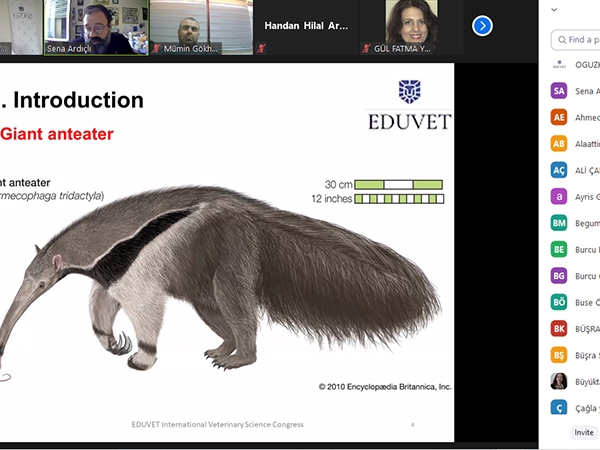This screenshot has height=450, width=600.
Task: Click the purple 'a' avatar for Ayris
Action: [559, 196]
